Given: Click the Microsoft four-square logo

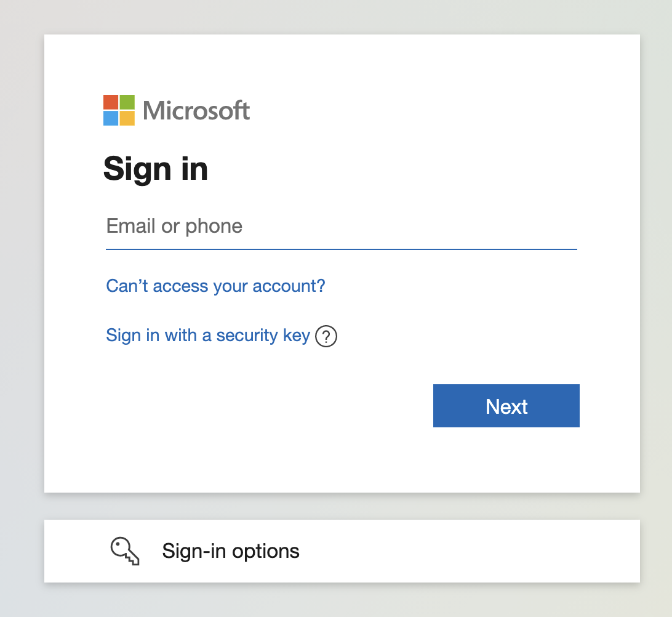Looking at the screenshot, I should [119, 110].
